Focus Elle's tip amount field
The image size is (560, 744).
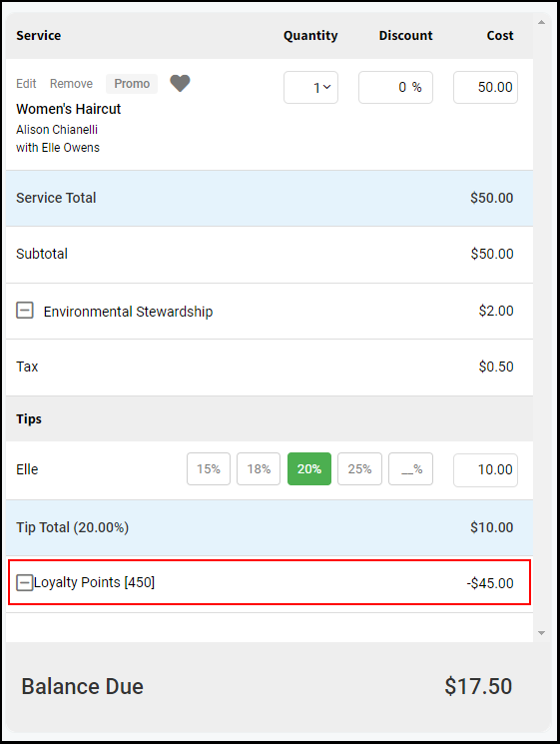pyautogui.click(x=485, y=470)
